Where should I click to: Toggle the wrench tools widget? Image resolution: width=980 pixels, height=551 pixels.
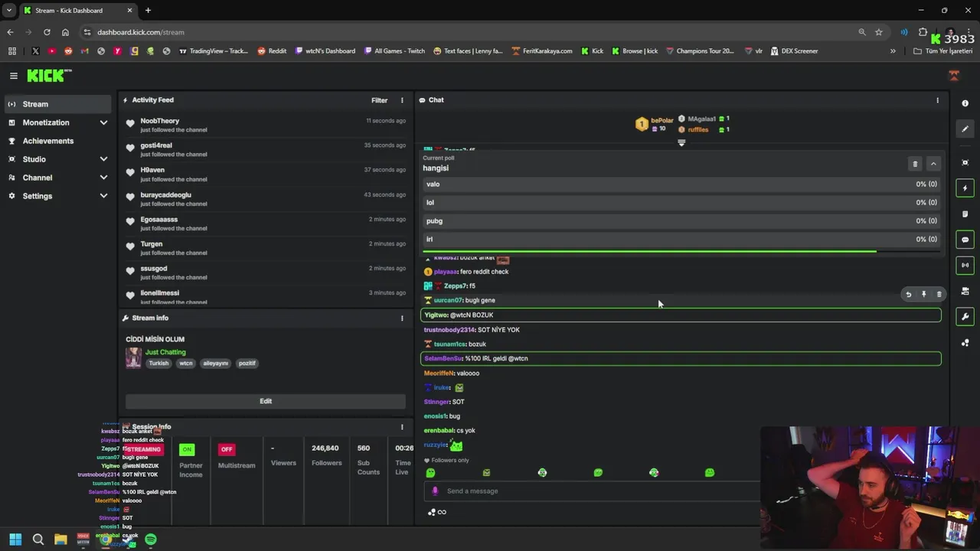pyautogui.click(x=965, y=317)
